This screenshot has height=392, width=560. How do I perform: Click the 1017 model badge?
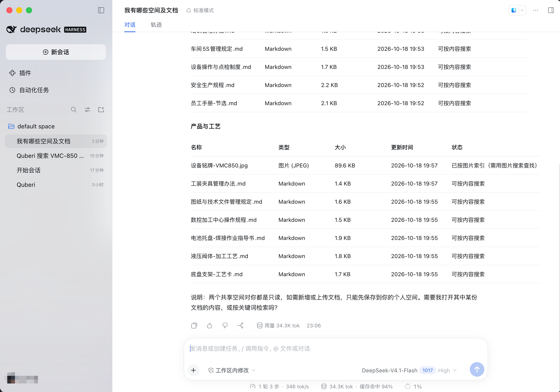[x=428, y=370]
